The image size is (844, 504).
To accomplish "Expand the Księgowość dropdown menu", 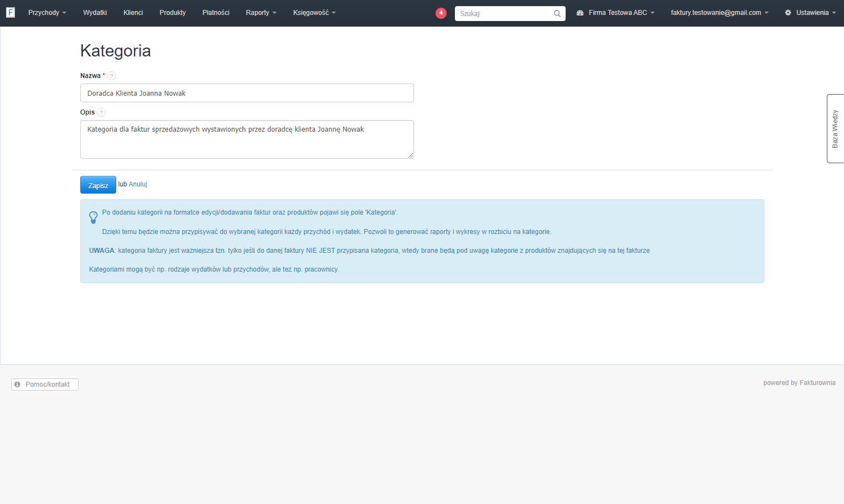I will click(314, 13).
